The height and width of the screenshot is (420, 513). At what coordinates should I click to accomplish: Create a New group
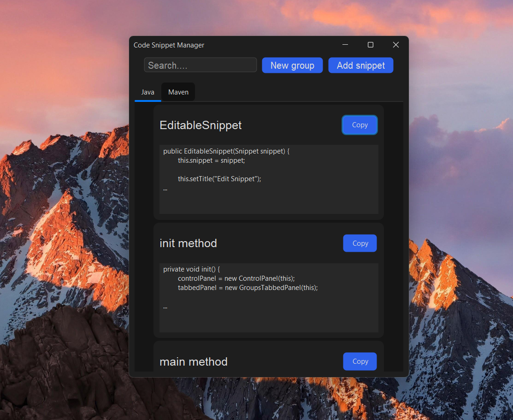pos(292,65)
